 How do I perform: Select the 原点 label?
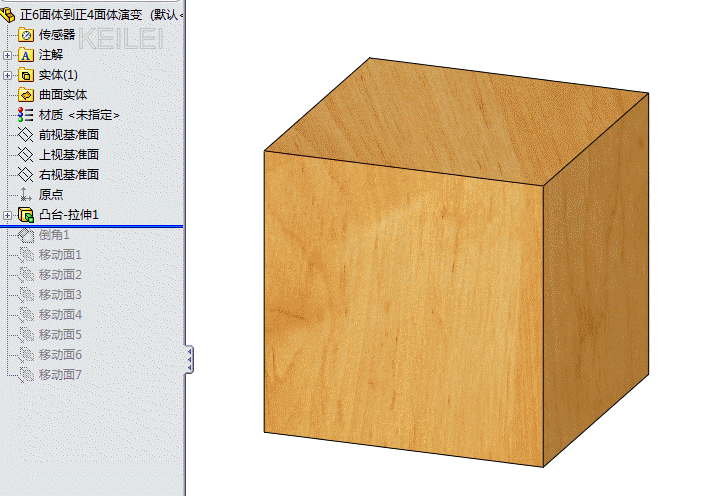click(51, 195)
